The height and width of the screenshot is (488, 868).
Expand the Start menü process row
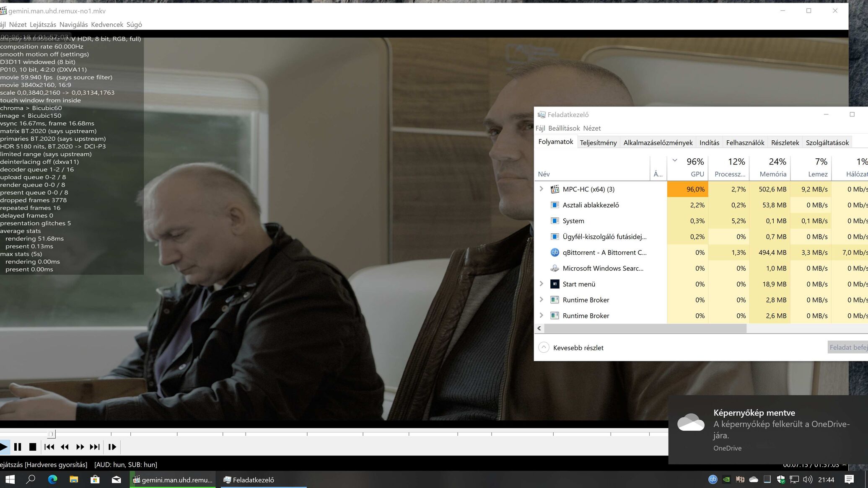tap(541, 284)
